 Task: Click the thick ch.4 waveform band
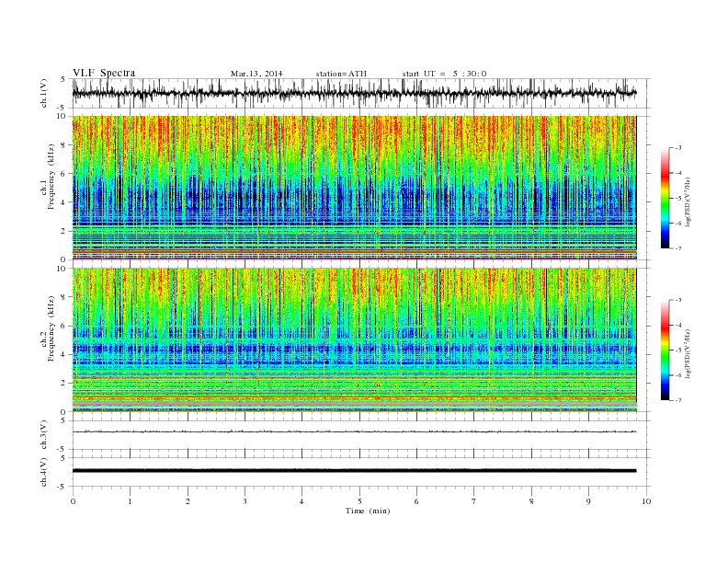click(x=354, y=471)
